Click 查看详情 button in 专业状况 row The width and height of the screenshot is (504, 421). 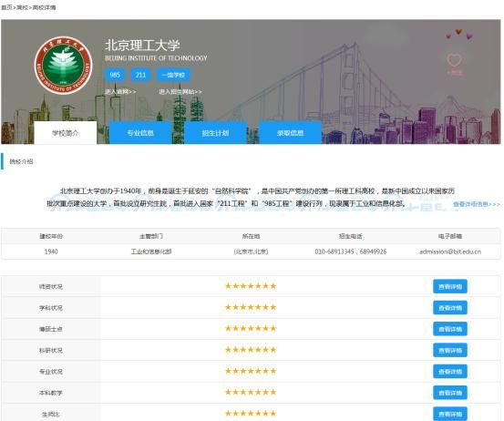450,371
